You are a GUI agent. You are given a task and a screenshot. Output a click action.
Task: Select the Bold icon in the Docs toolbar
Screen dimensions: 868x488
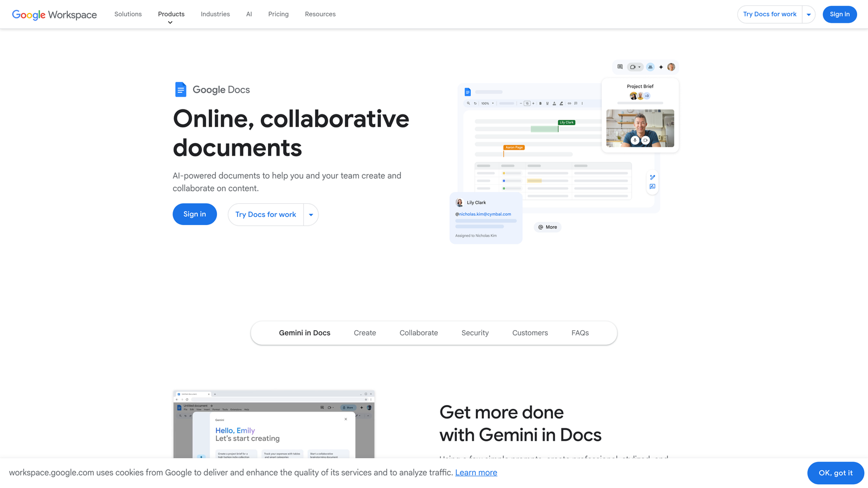(x=540, y=103)
